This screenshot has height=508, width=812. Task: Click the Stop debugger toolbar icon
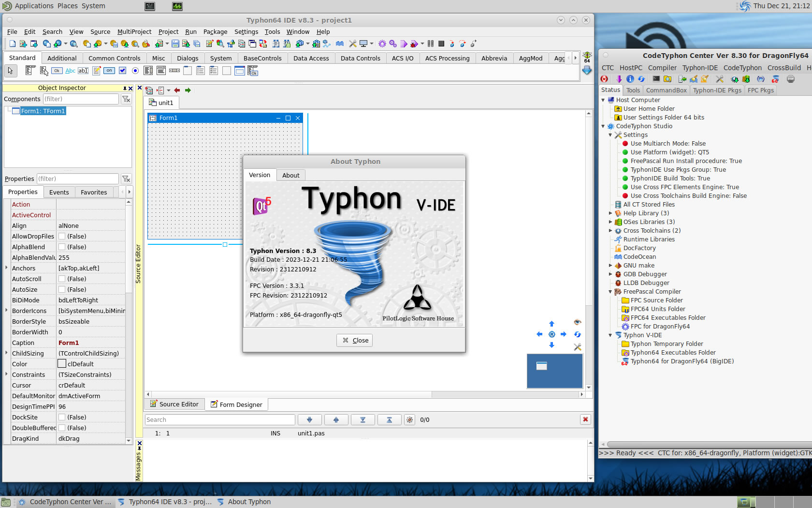click(441, 44)
